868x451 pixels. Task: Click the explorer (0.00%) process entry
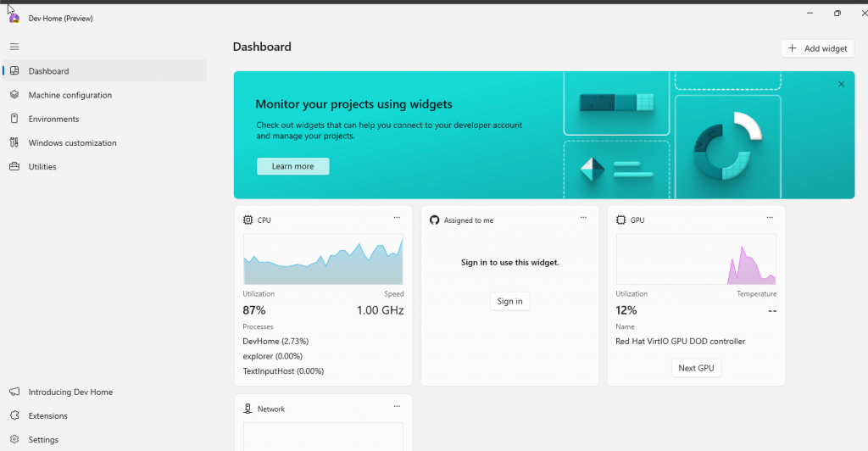[x=272, y=356]
